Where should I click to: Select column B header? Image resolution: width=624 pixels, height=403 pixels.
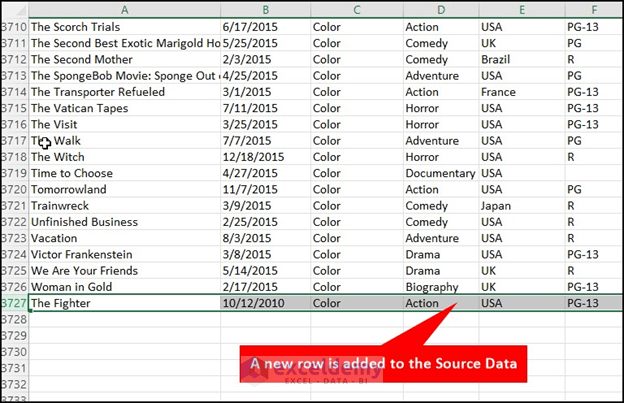[265, 9]
